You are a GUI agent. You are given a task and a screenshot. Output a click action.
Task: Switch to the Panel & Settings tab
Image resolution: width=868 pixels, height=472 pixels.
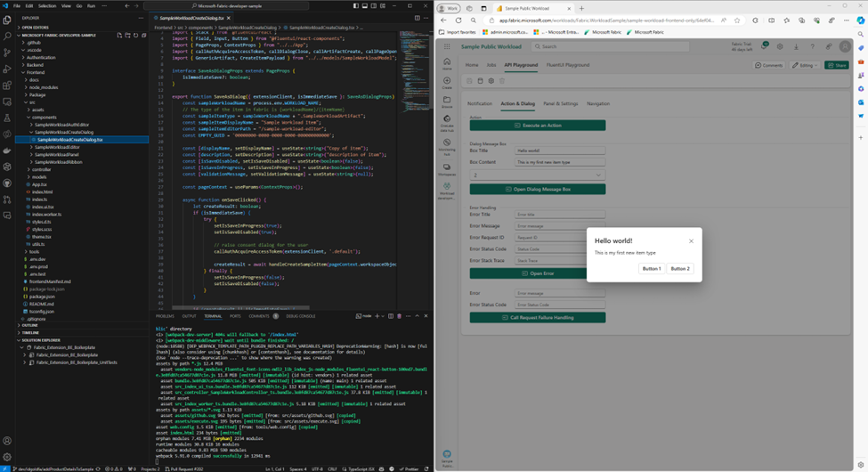tap(560, 103)
